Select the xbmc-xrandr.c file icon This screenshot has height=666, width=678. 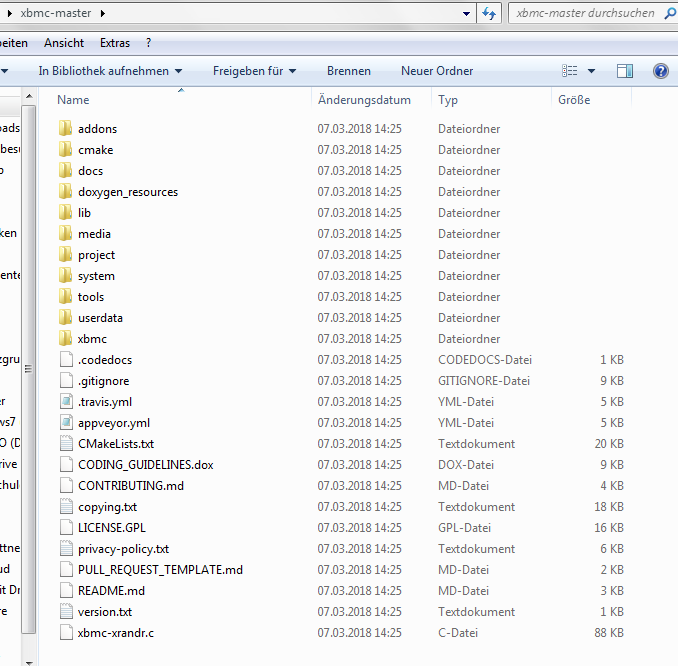(66, 633)
